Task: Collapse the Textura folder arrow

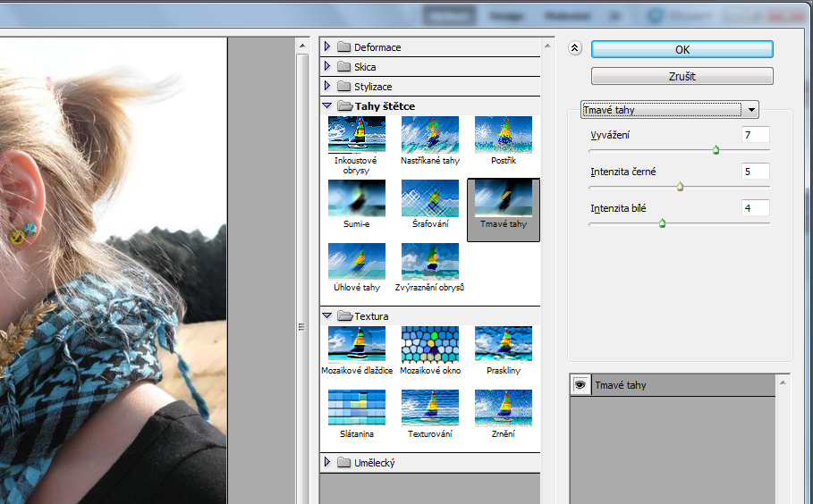Action: (x=326, y=315)
